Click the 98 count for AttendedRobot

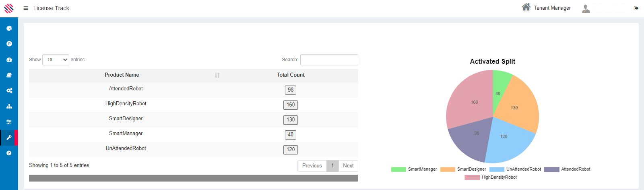point(291,90)
